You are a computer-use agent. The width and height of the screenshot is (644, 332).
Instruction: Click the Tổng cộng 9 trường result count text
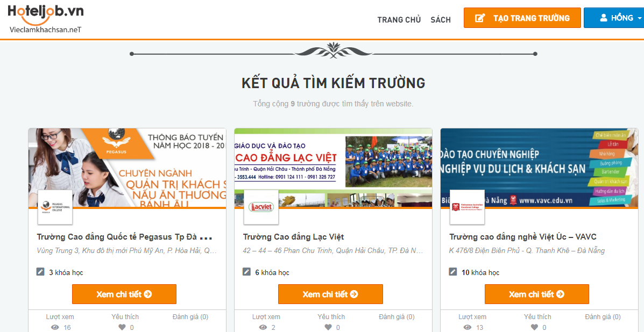click(x=333, y=104)
